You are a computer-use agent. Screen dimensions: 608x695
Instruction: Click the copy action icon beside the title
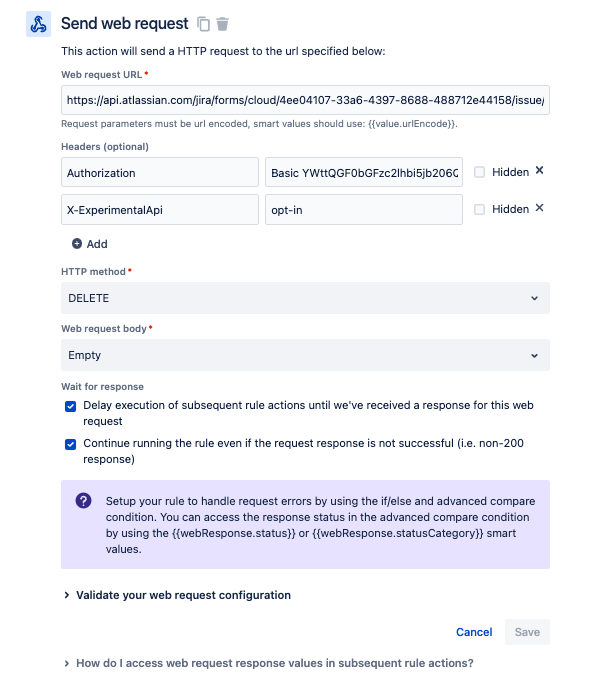coord(203,24)
